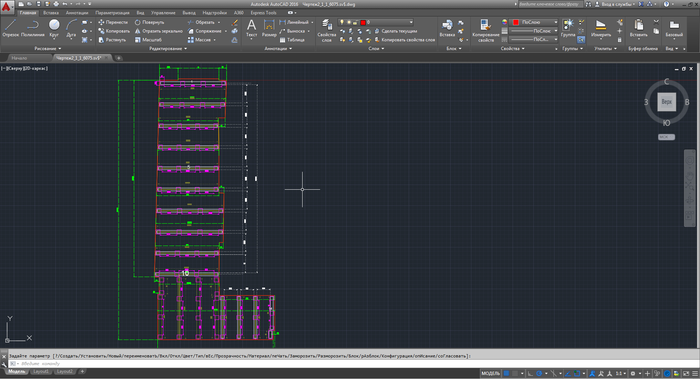Choose the Круг circle tool
The height and width of the screenshot is (379, 700).
(x=54, y=28)
